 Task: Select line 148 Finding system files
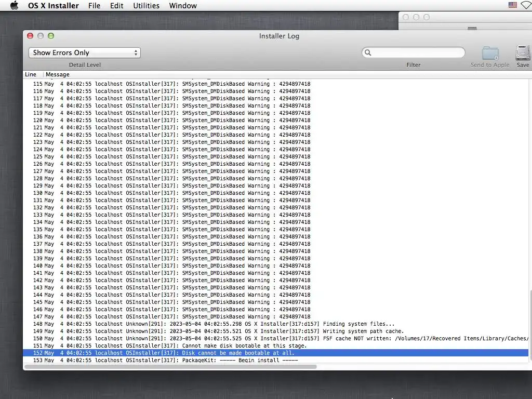(x=275, y=324)
